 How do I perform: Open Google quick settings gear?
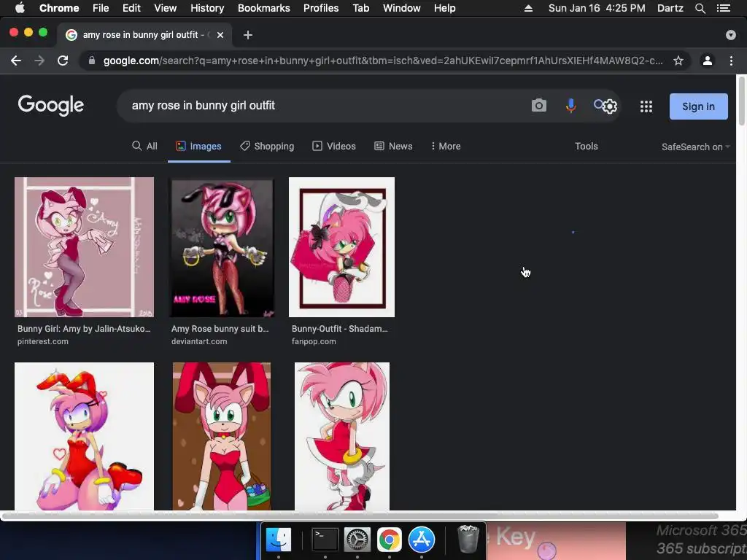pyautogui.click(x=610, y=106)
